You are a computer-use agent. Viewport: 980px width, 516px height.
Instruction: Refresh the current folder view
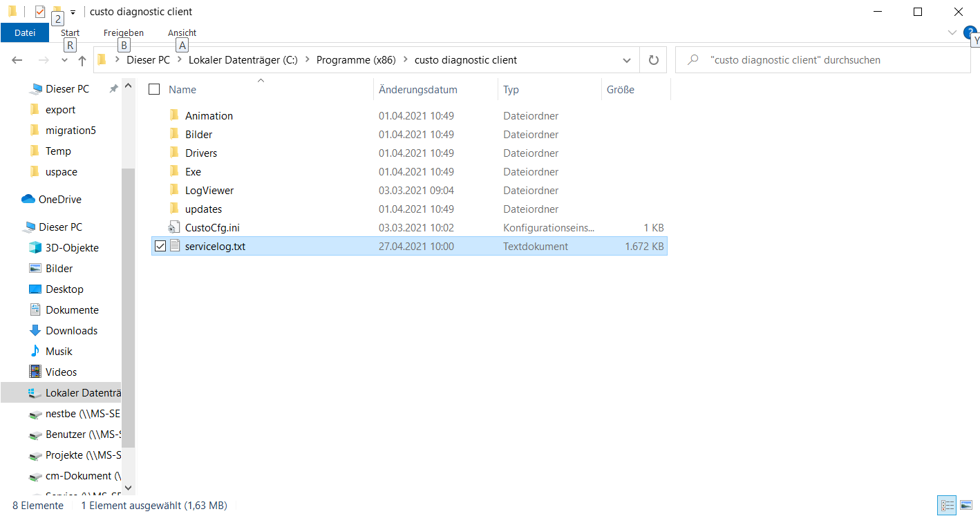(x=653, y=60)
